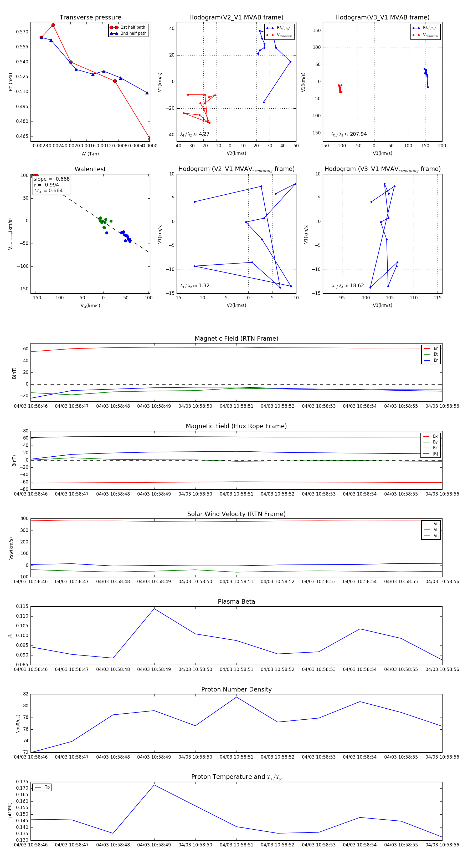Click the 'Vr' legend entry
The height and width of the screenshot is (868, 473).
pyautogui.click(x=431, y=524)
